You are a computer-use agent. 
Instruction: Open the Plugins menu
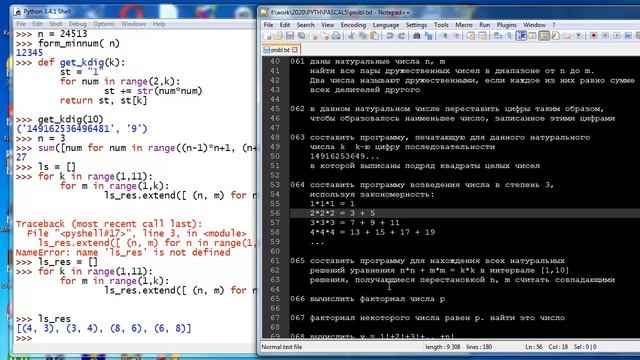[x=506, y=25]
